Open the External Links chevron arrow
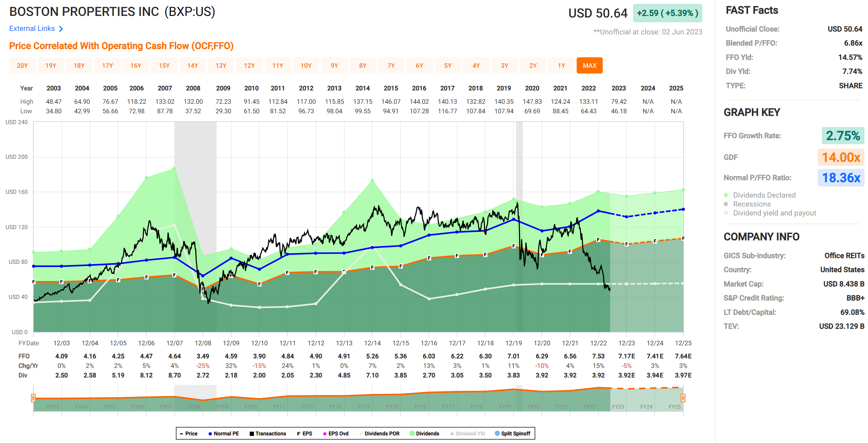Image resolution: width=868 pixels, height=443 pixels. tap(61, 29)
